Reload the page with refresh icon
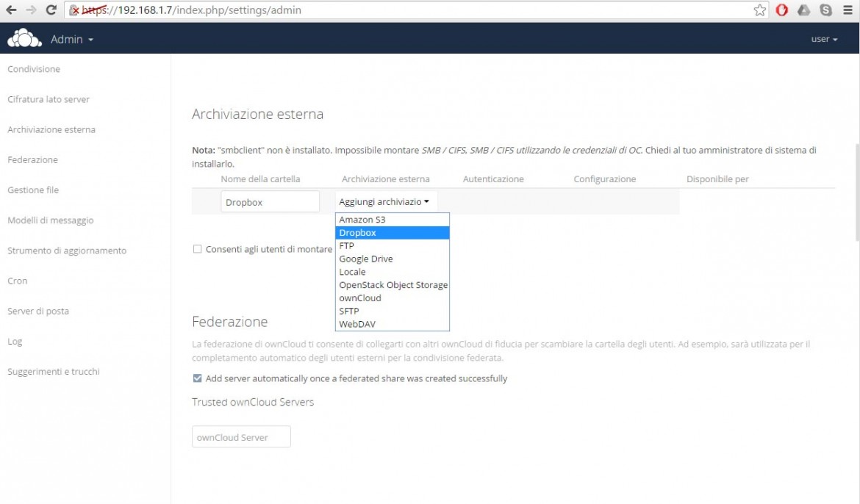This screenshot has height=504, width=860. (x=51, y=10)
